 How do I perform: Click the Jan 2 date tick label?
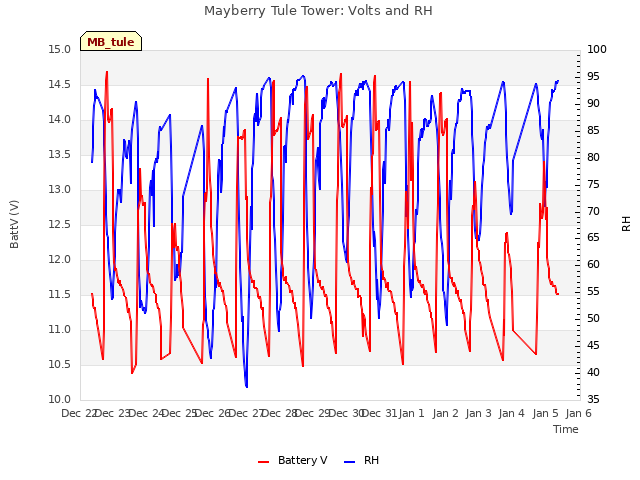(445, 413)
